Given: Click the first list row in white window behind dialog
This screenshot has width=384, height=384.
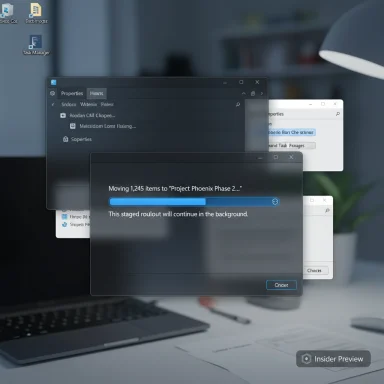Looking at the screenshot, I should click(75, 217).
